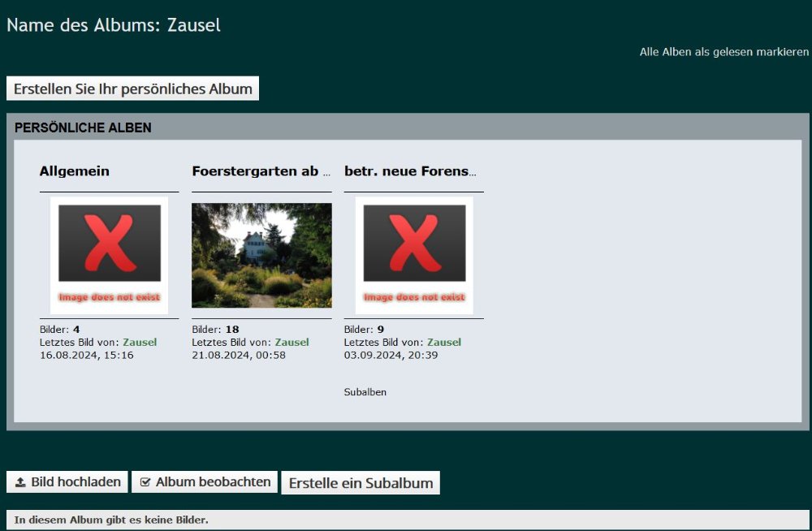This screenshot has width=812, height=531.
Task: Click the 'In diesem Album gibt es keine Bilder' notice
Action: point(111,520)
